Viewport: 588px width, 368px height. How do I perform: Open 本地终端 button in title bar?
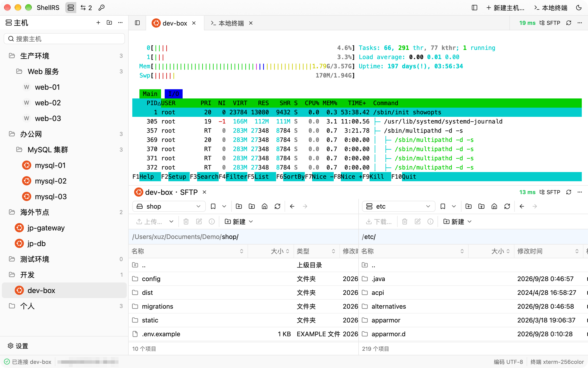tap(551, 8)
